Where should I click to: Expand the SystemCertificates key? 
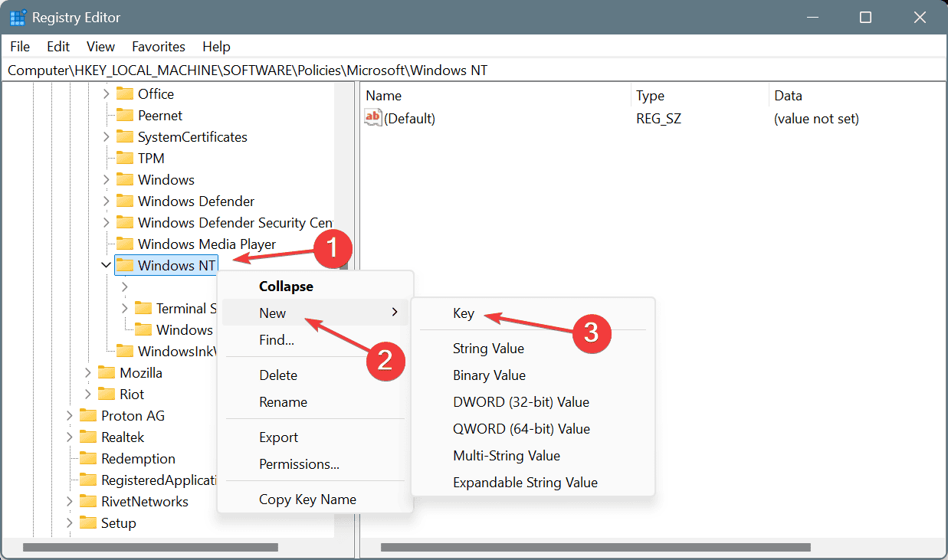(106, 136)
